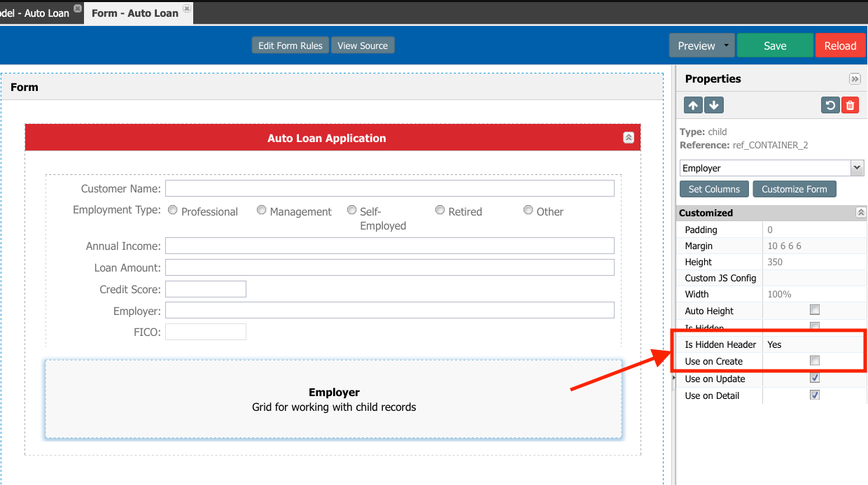Click the red trash delete icon

[850, 106]
